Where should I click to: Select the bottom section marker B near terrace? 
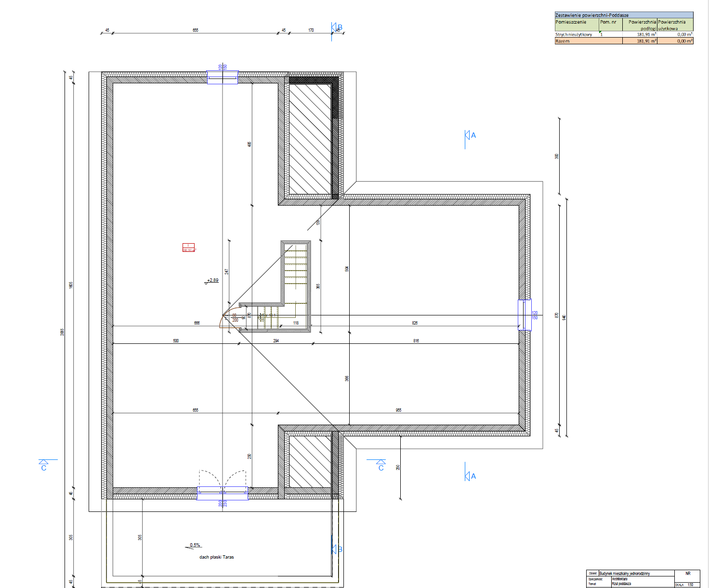(x=336, y=549)
